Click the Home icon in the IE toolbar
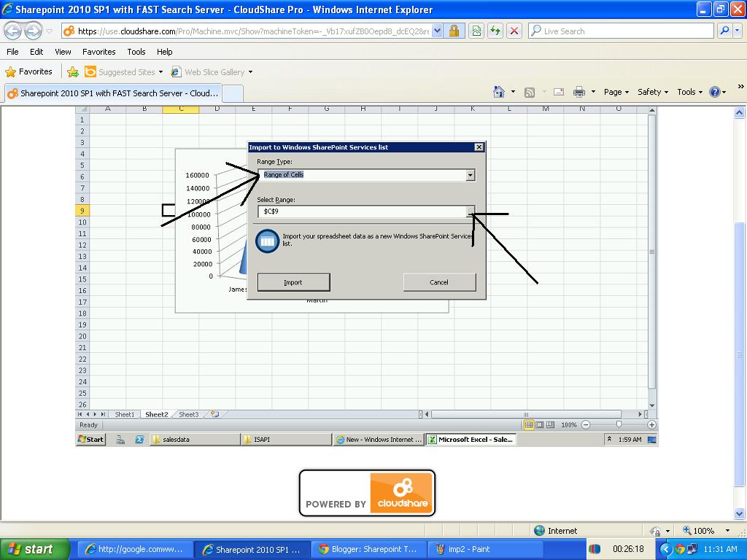 [499, 92]
